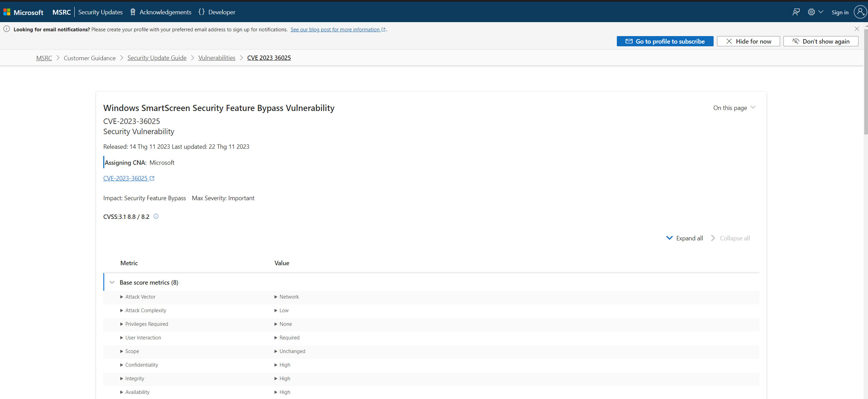
Task: Click Go to profile to subscribe
Action: 665,41
